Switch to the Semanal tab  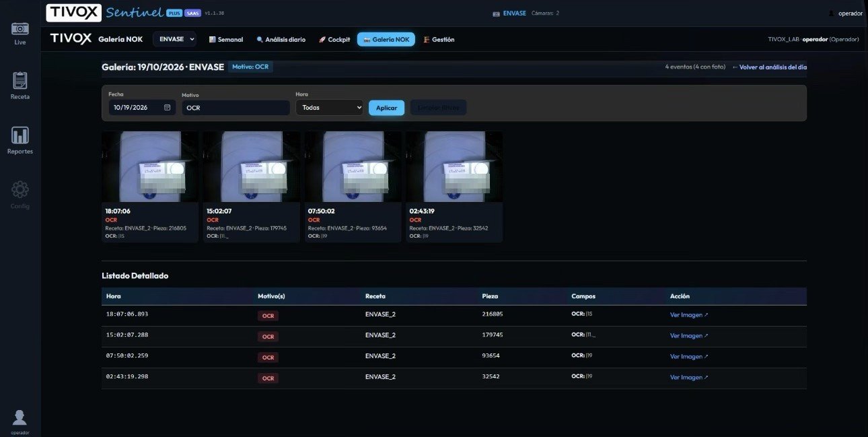tap(226, 40)
